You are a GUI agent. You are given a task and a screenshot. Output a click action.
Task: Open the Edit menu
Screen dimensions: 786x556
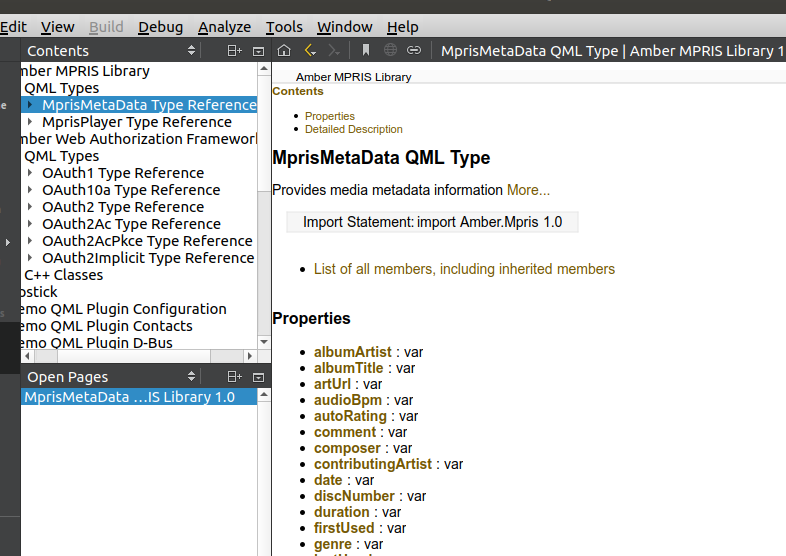pos(13,27)
